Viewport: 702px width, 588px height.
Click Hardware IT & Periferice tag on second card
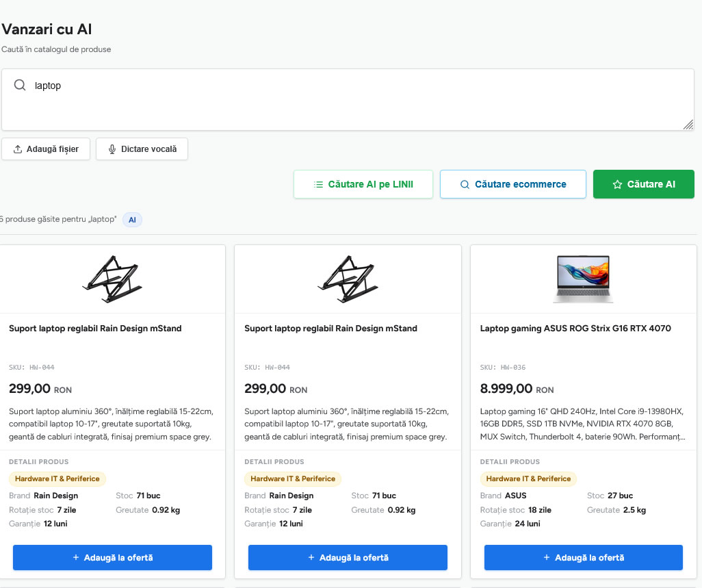click(293, 478)
